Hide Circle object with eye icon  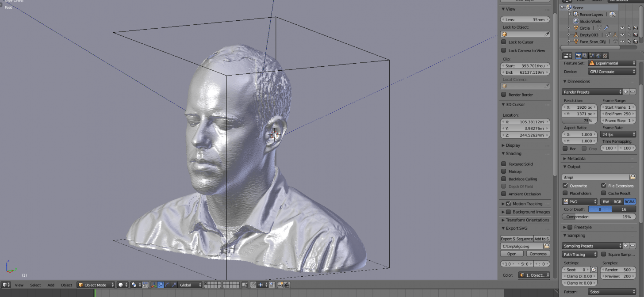[x=622, y=28]
